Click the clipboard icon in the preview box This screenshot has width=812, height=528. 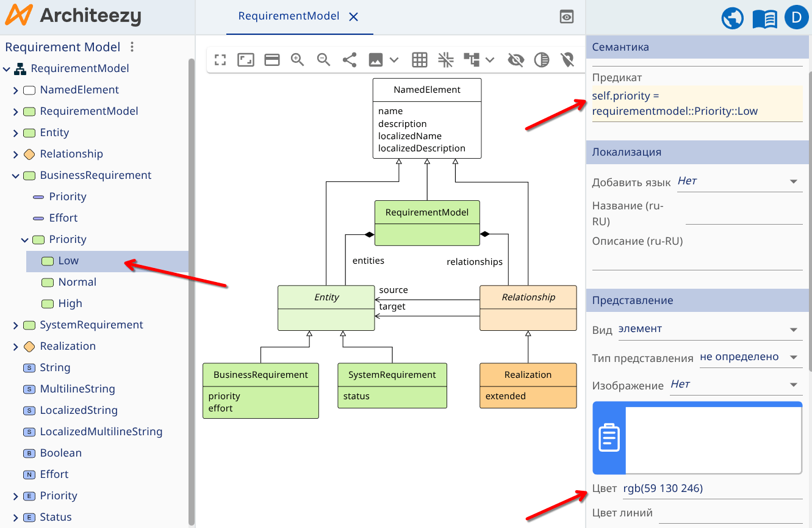(609, 438)
